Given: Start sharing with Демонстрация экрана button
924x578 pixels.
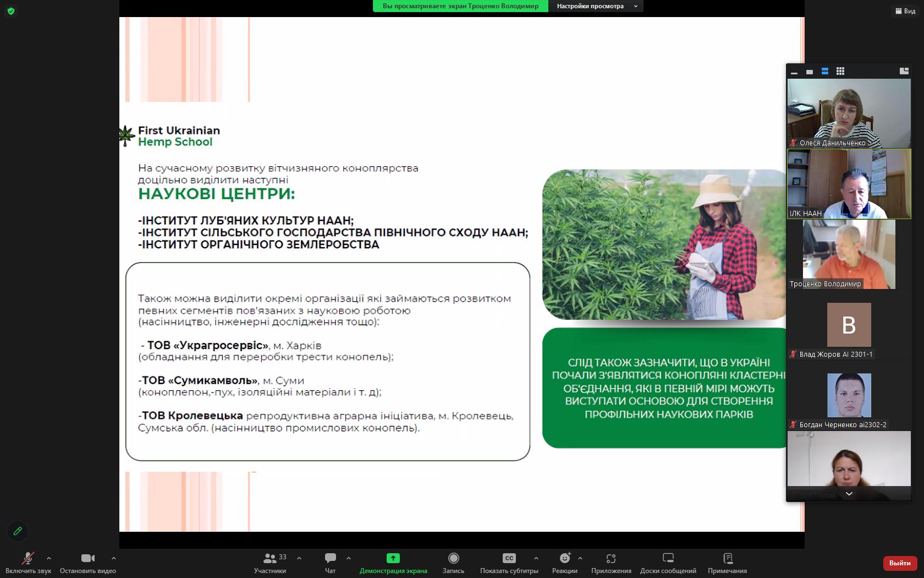Looking at the screenshot, I should click(393, 563).
